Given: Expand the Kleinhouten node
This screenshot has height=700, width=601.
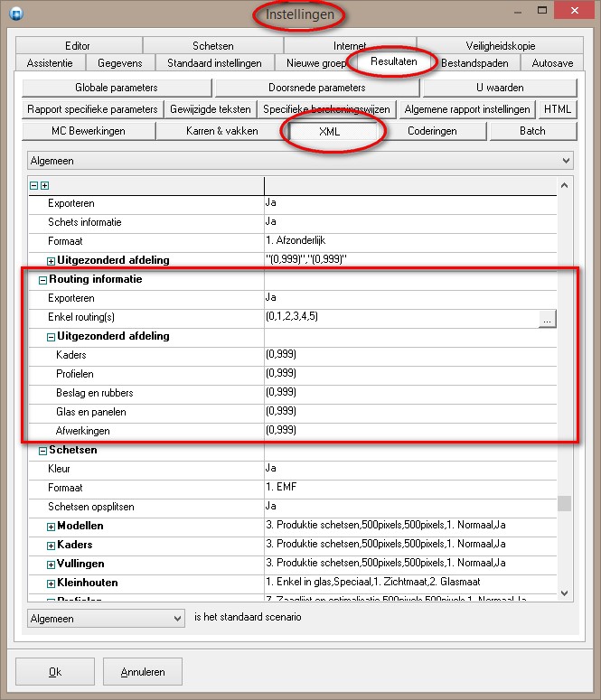Looking at the screenshot, I should coord(51,583).
